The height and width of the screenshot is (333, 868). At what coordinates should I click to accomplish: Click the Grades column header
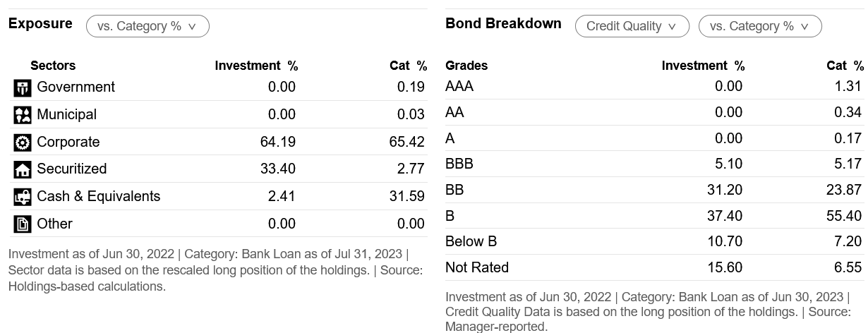(x=466, y=66)
